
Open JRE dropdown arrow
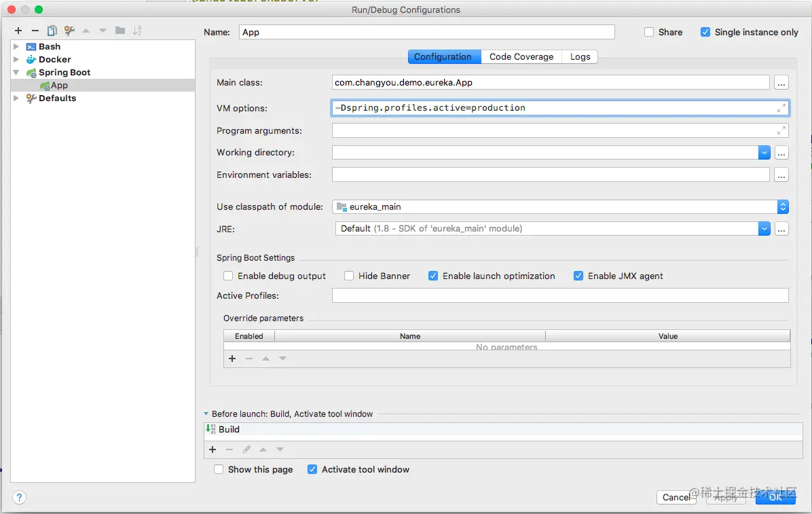pyautogui.click(x=764, y=229)
